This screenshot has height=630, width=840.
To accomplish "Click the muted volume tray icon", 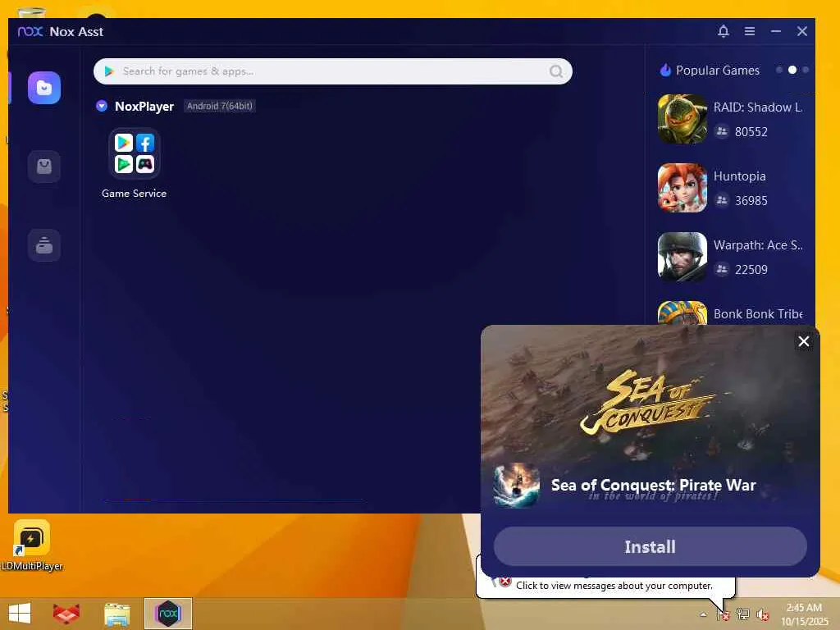I will coord(762,614).
